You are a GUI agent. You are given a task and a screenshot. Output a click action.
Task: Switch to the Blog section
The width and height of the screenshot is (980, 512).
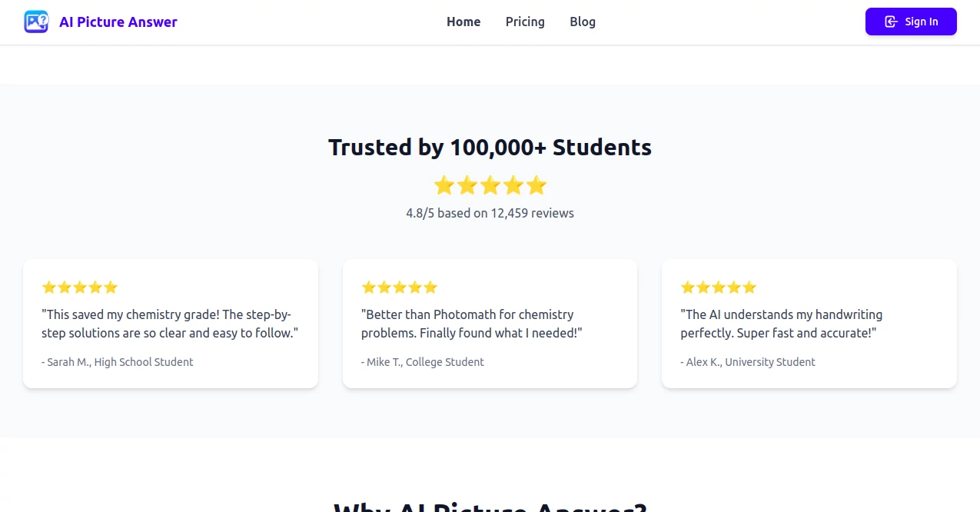(x=582, y=22)
